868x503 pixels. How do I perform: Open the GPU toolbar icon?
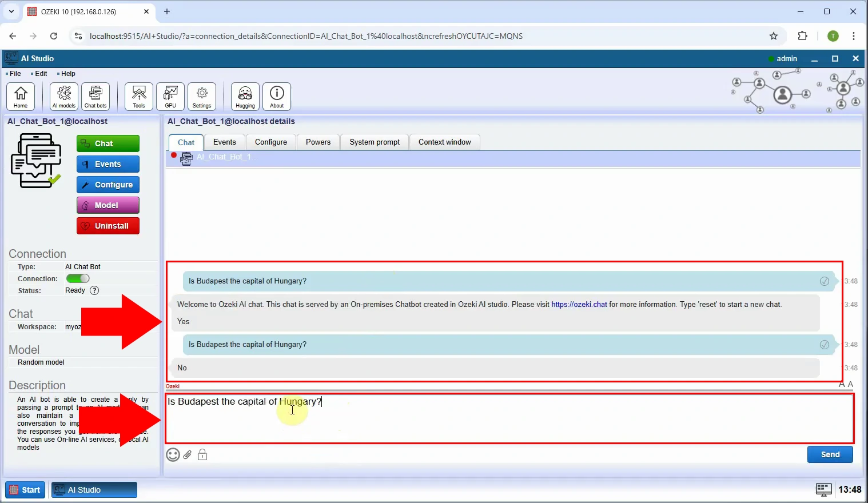tap(170, 96)
